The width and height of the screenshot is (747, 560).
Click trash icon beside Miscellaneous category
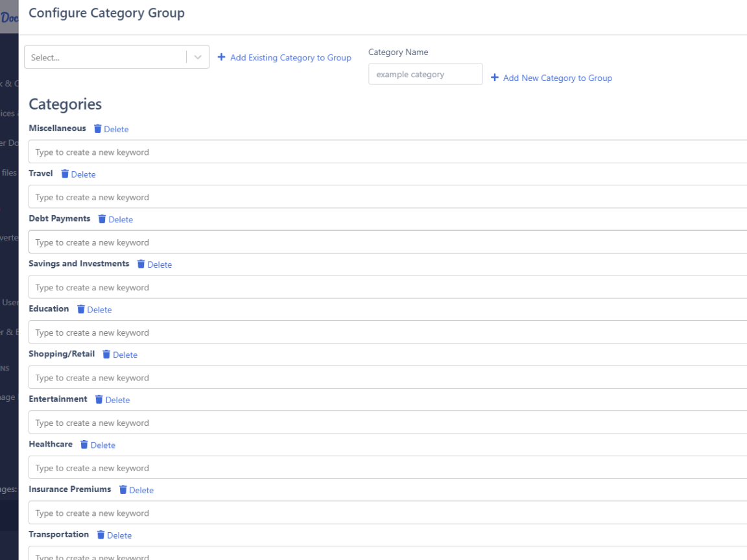[98, 129]
